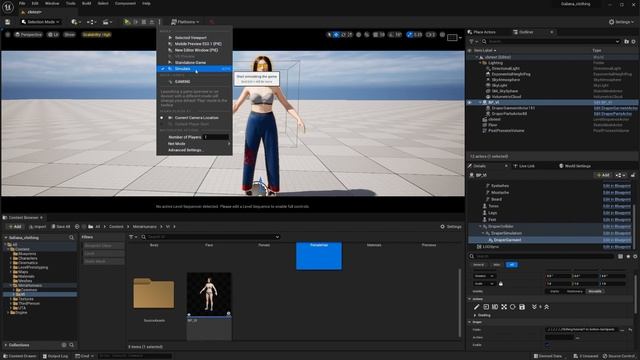
Task: Open the Cinematics clapperboard icon menu
Action: click(x=107, y=22)
